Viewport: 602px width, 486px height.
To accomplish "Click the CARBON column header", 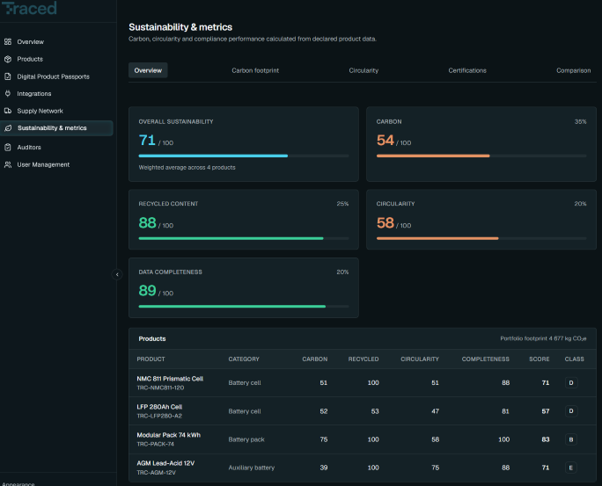I will [315, 359].
